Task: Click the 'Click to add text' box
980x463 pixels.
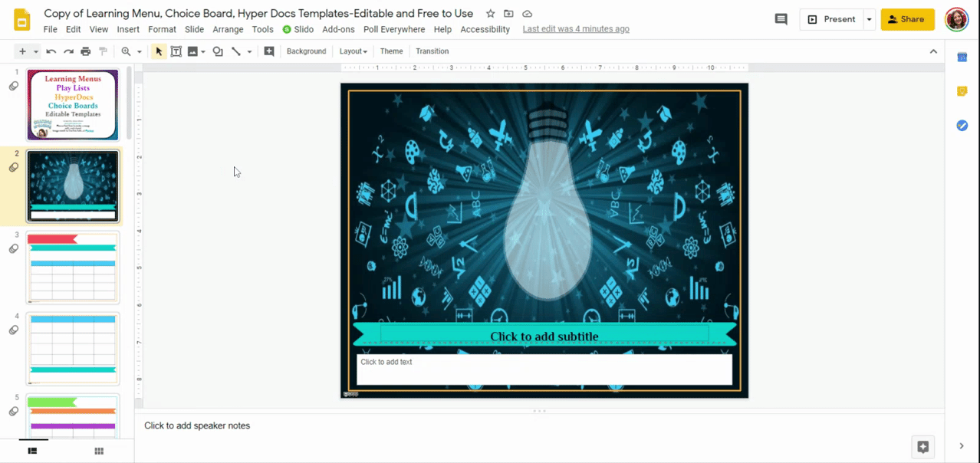Action: click(x=544, y=369)
